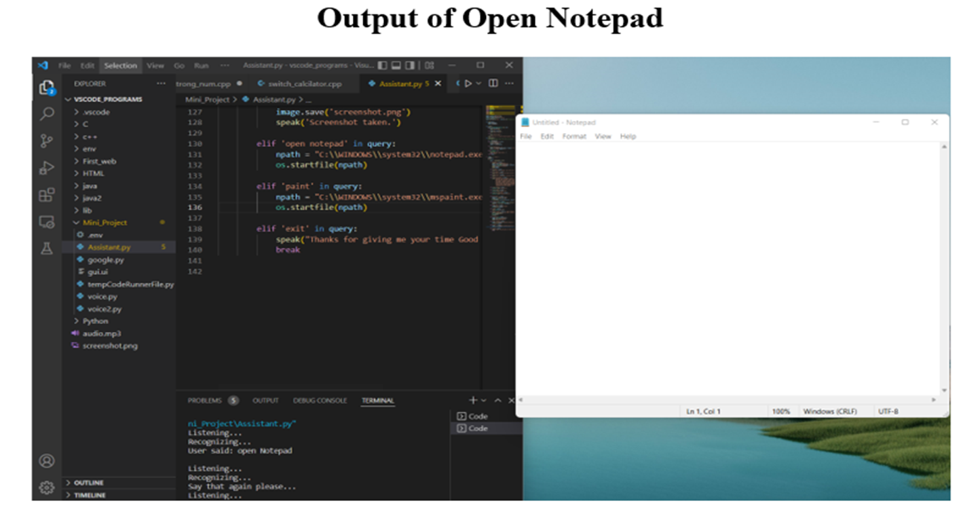Open the Remote Explorer view

[46, 222]
